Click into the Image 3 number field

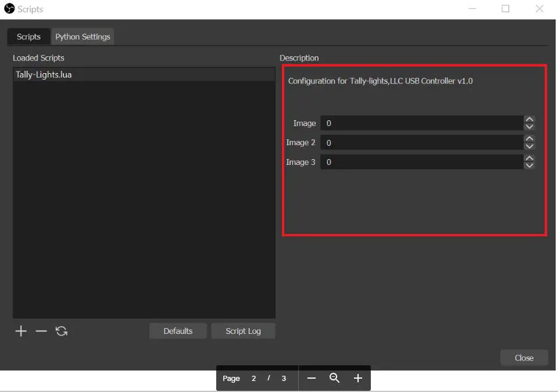click(x=422, y=162)
